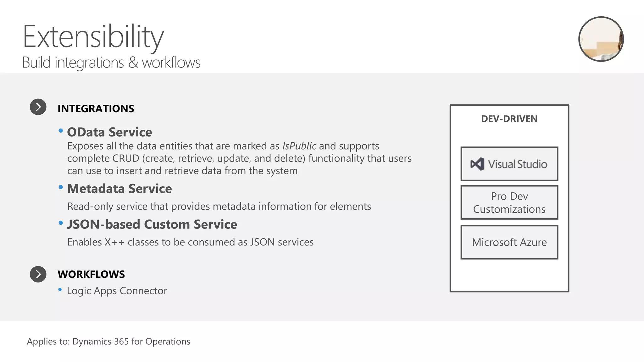This screenshot has height=362, width=644.
Task: Click 'Applies to: Dynamics 365 for Operations' footer
Action: pos(108,342)
